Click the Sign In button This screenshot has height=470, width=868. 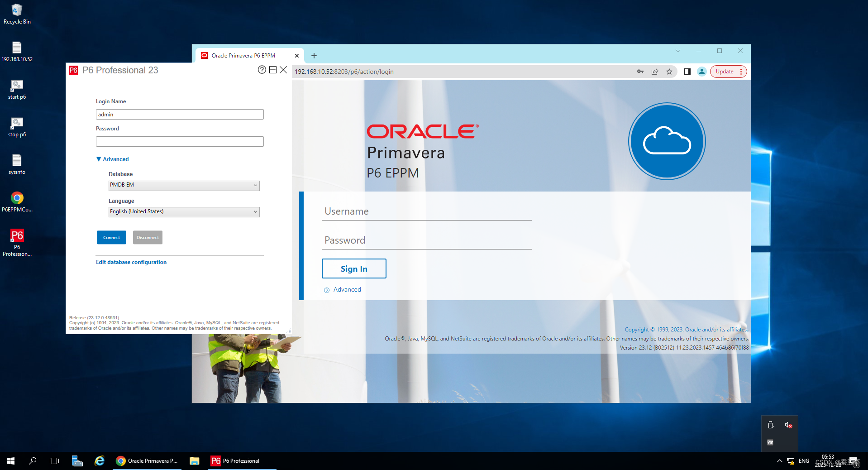point(354,269)
